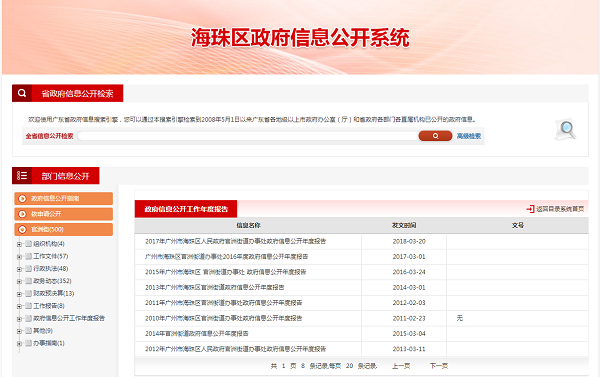This screenshot has height=377, width=600.
Task: Open the 政府信息公开指南 sidebar section
Action: [64, 199]
